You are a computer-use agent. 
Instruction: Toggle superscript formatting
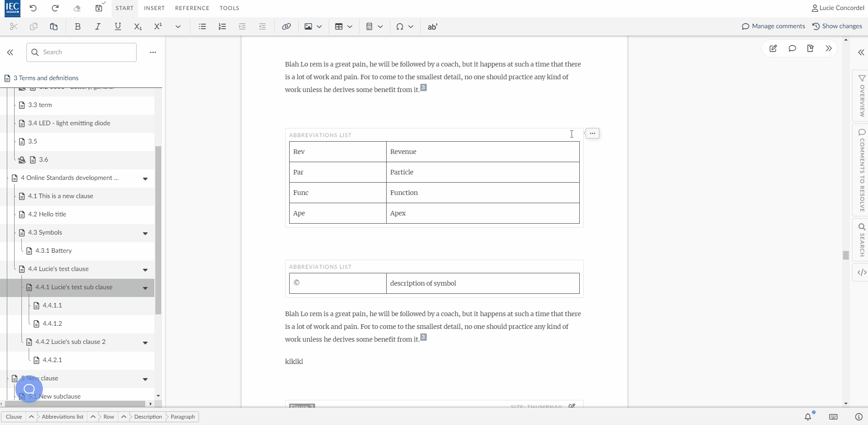tap(158, 26)
